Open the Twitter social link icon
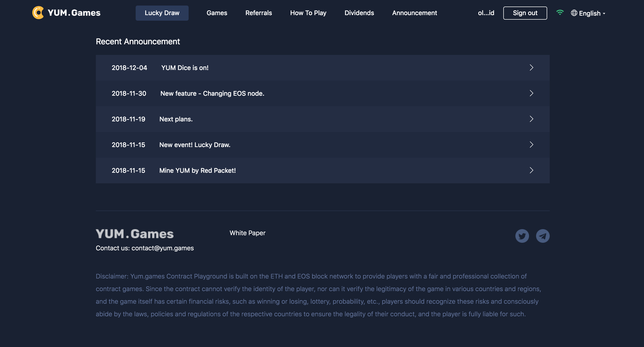This screenshot has width=644, height=347. (x=522, y=236)
